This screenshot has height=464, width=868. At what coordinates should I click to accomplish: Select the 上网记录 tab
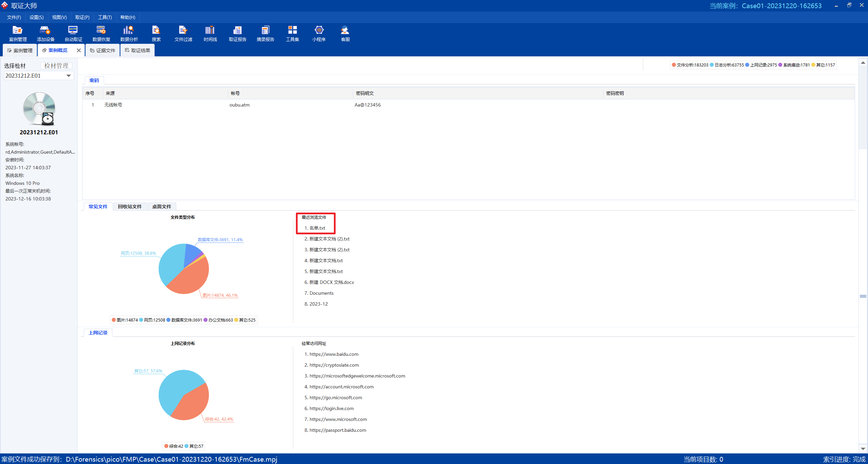pyautogui.click(x=98, y=333)
